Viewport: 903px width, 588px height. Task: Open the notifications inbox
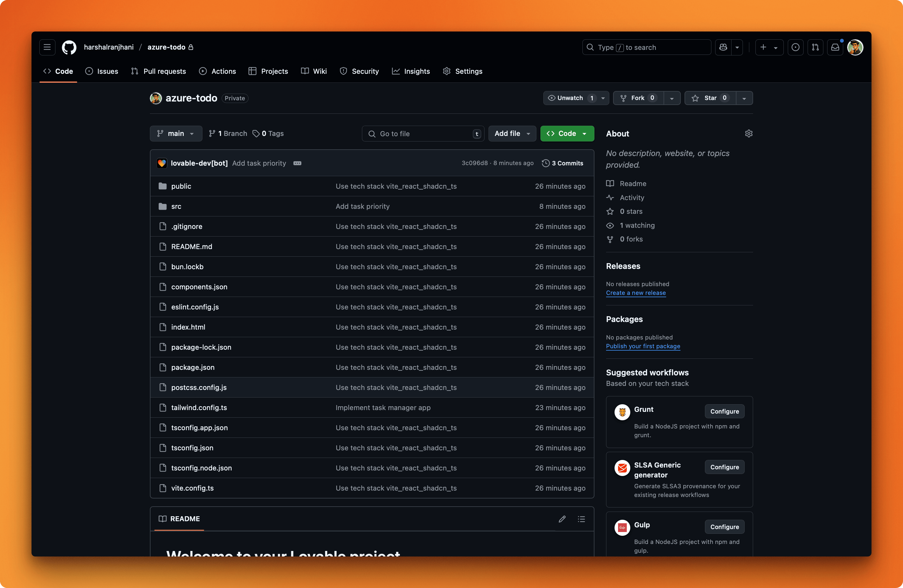click(835, 48)
